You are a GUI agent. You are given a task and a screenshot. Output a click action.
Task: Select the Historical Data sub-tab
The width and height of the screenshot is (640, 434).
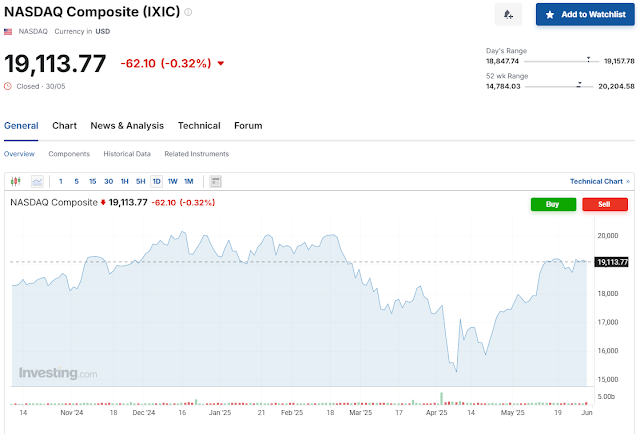(127, 154)
